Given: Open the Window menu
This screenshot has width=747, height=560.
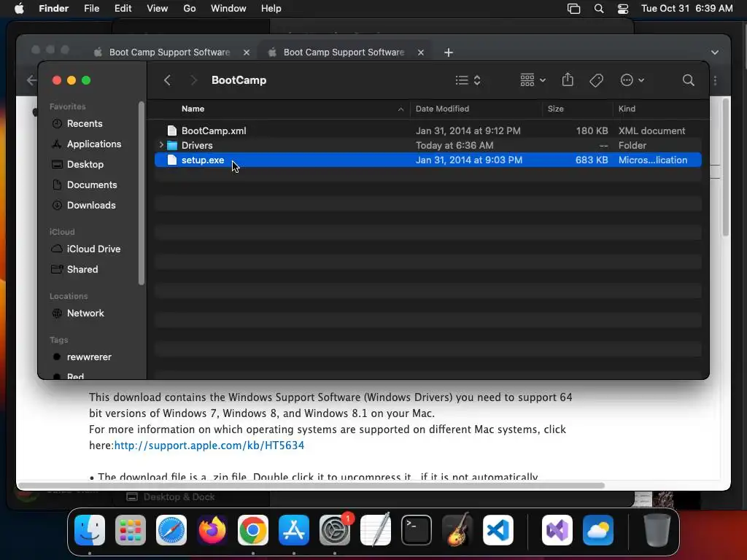Looking at the screenshot, I should point(228,9).
